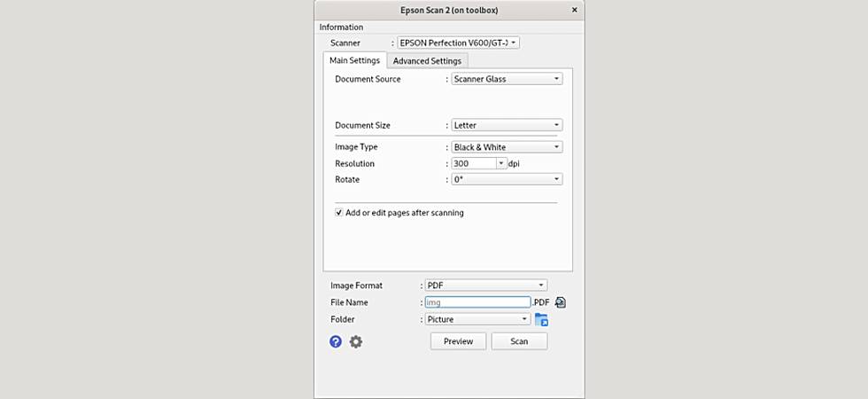The image size is (868, 399).
Task: Click the browse folder icon next to Picture
Action: tap(541, 319)
